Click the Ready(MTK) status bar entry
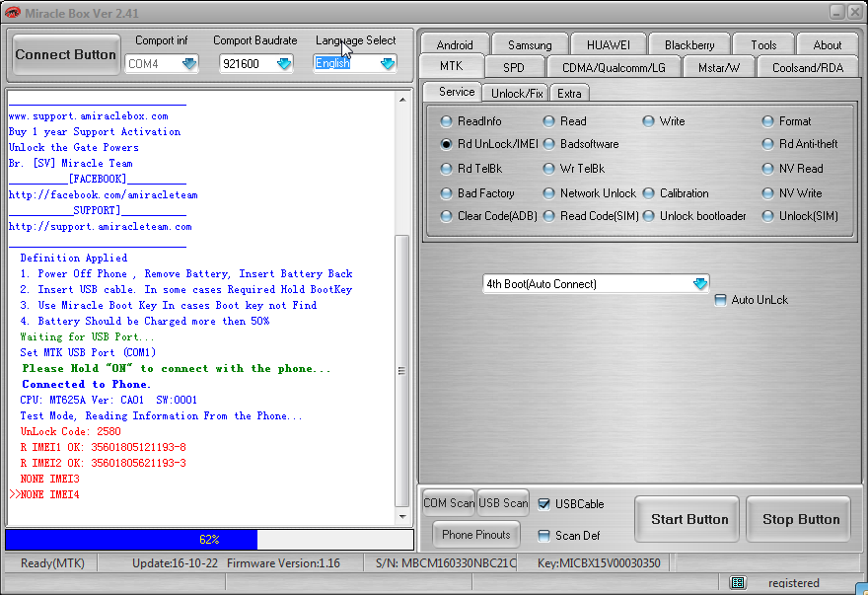 [52, 563]
